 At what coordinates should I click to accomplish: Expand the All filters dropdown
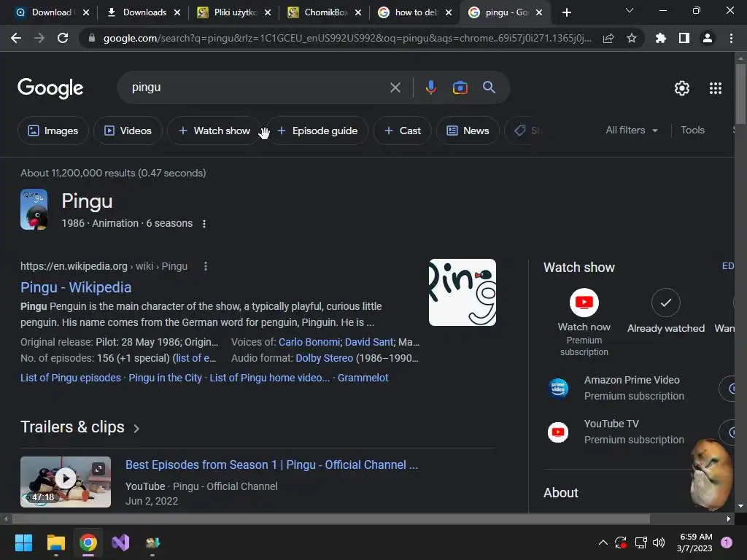tap(632, 130)
